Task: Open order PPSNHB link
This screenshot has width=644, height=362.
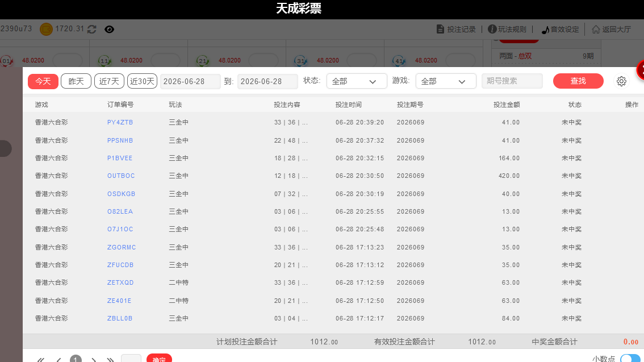Action: (x=120, y=140)
